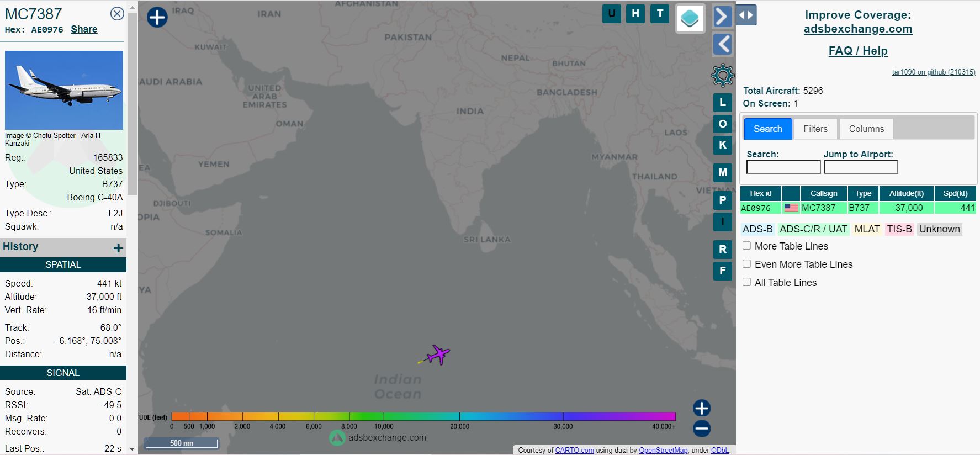Open the settings gear on the map
Screen dimensions: 980x455
tap(722, 75)
